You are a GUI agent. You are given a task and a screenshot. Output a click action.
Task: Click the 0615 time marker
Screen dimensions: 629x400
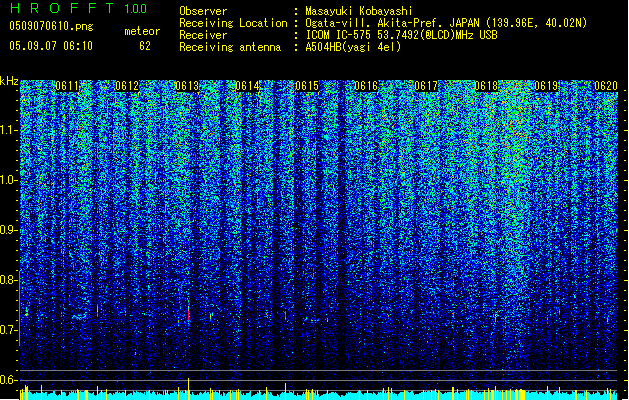307,86
